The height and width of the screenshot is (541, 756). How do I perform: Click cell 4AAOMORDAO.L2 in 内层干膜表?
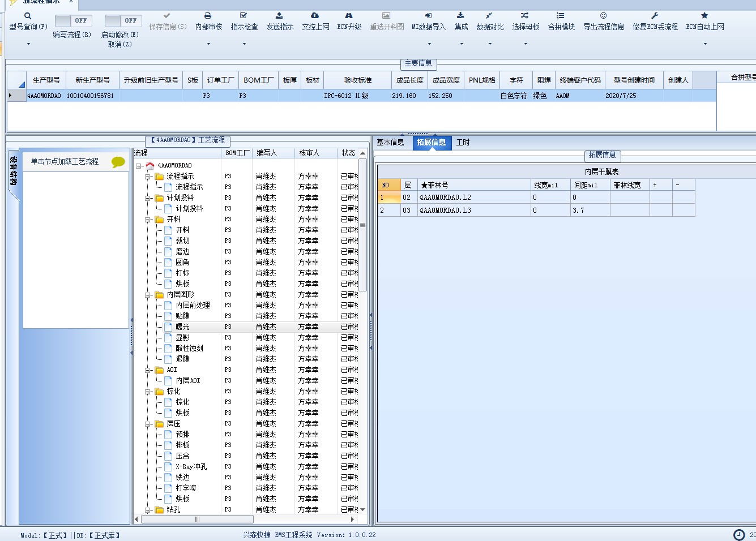point(474,197)
